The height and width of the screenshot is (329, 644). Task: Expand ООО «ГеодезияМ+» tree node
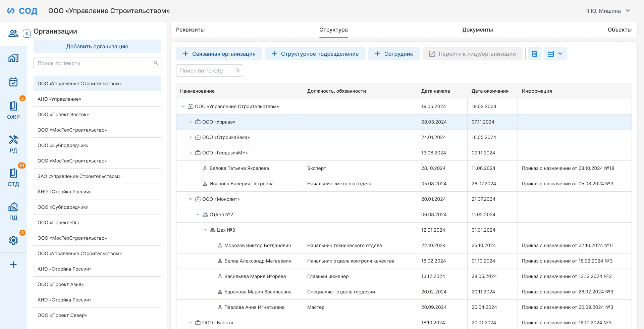point(191,153)
